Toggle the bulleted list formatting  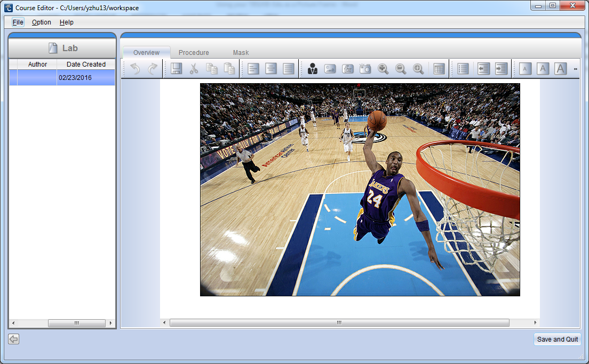click(462, 68)
